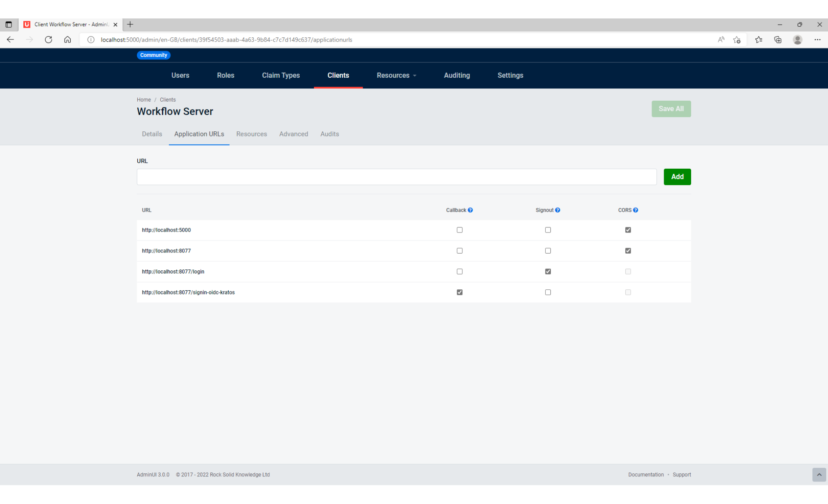Uncheck CORS for http://localhost:5000

628,230
